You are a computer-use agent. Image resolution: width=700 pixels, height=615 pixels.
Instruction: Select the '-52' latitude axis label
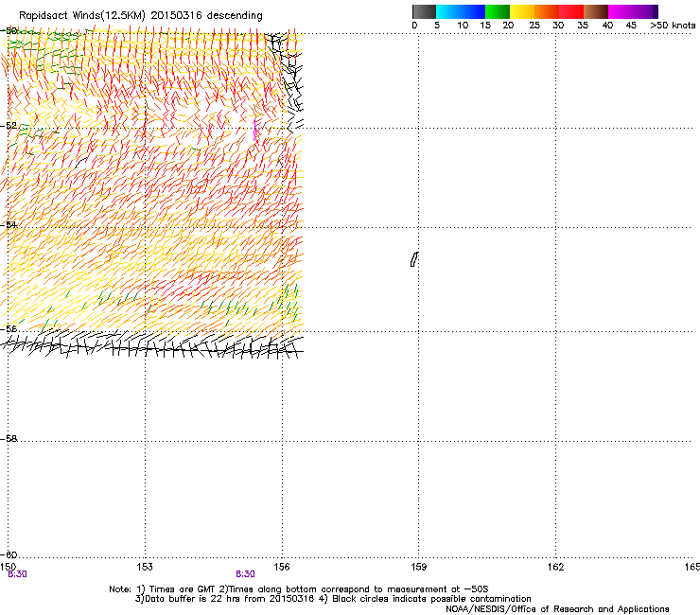[x=9, y=126]
